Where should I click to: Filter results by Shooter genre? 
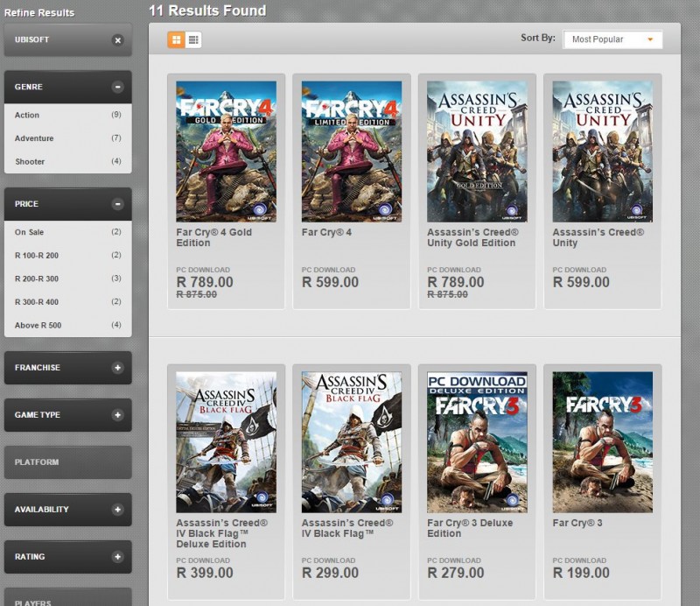(68, 161)
